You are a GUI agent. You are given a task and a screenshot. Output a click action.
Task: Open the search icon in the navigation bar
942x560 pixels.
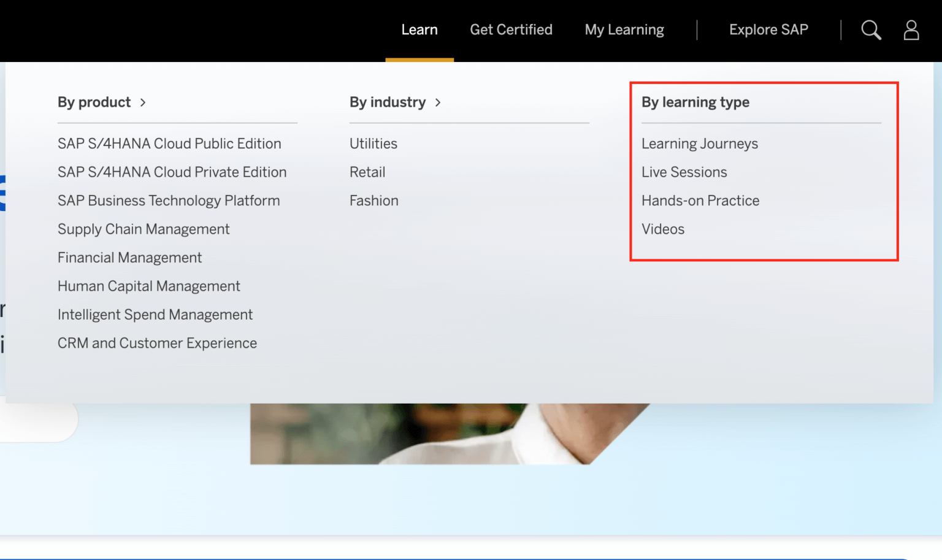tap(871, 29)
